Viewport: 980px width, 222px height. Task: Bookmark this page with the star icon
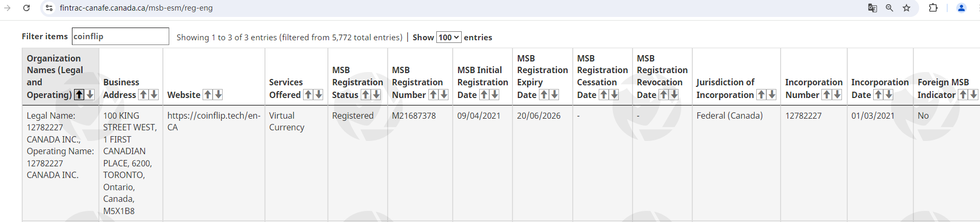point(906,8)
